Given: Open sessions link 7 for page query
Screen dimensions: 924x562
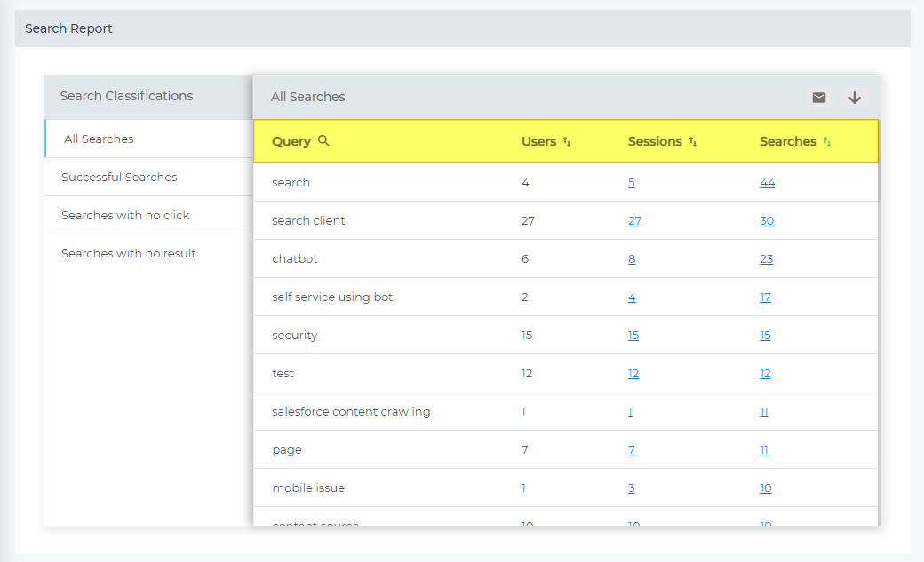Looking at the screenshot, I should coord(632,450).
